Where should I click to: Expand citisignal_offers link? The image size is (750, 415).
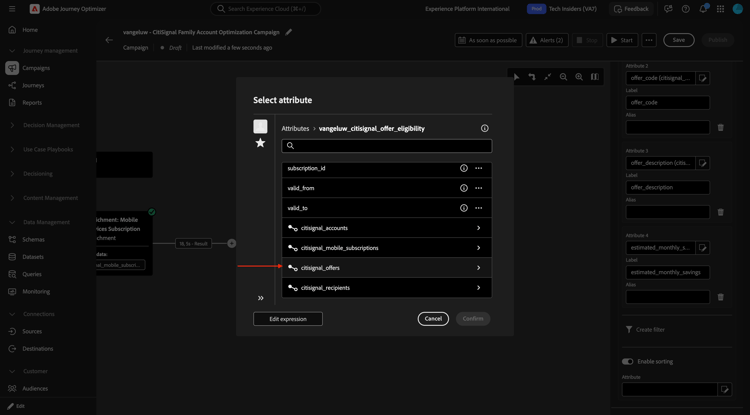[386, 268]
